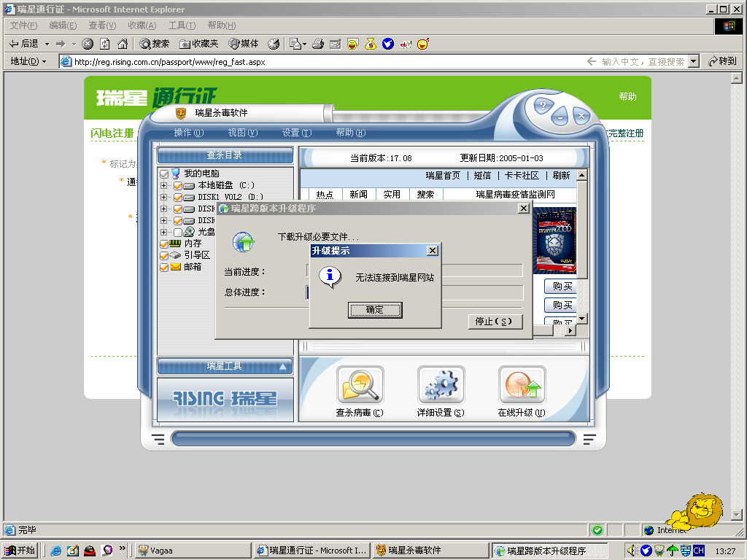This screenshot has width=747, height=560.
Task: Open the 视图(V) menu in Rising
Action: pos(242,133)
